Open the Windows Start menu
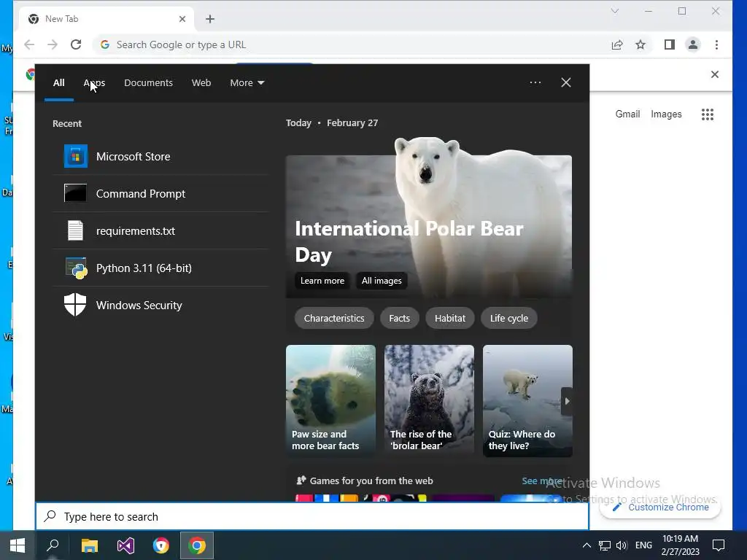Screen dimensions: 747x560 (18, 545)
